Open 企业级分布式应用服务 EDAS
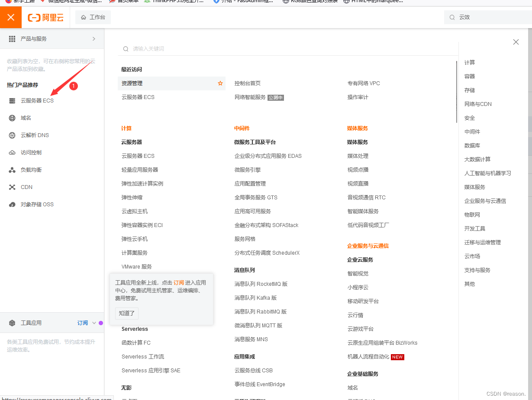Viewport: 532px width, 400px height. click(x=268, y=156)
